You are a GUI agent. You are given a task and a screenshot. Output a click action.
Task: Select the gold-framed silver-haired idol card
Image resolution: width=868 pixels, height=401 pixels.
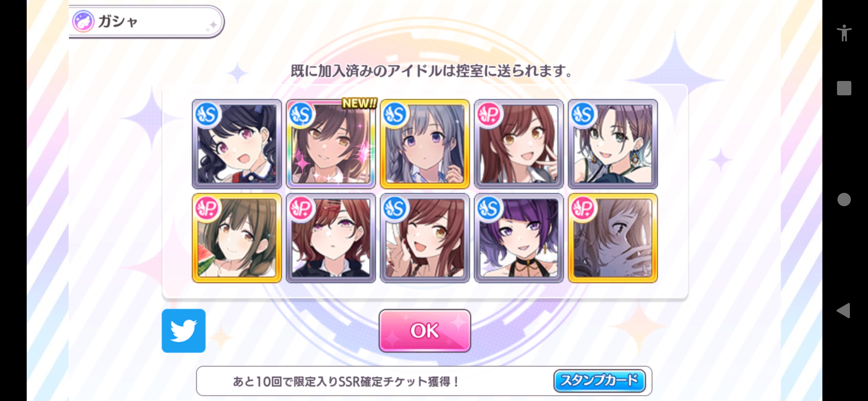[424, 144]
